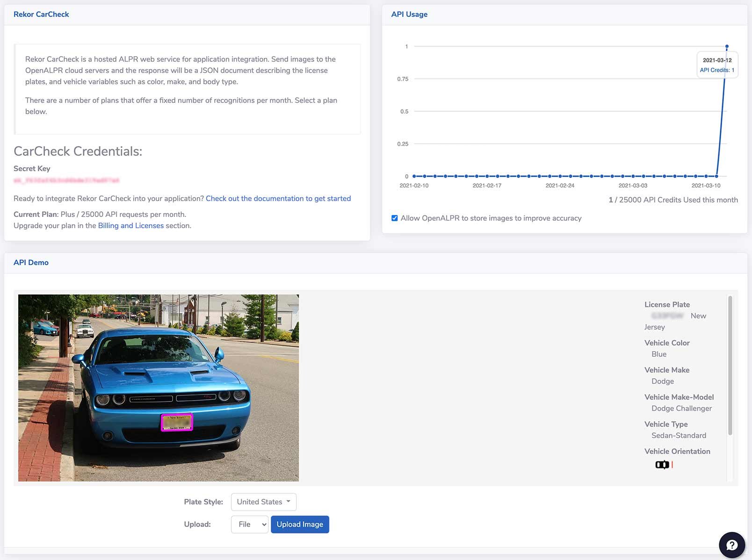Toggle Allow OpenALPR to store images checkbox

pos(395,218)
